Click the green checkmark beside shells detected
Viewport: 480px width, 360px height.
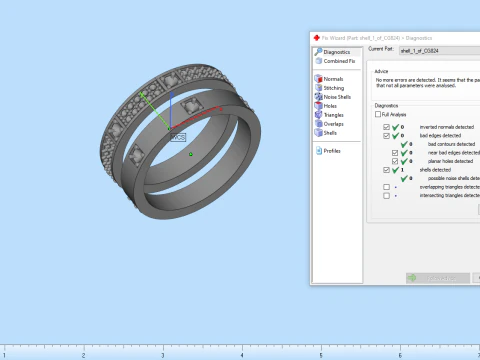[396, 170]
